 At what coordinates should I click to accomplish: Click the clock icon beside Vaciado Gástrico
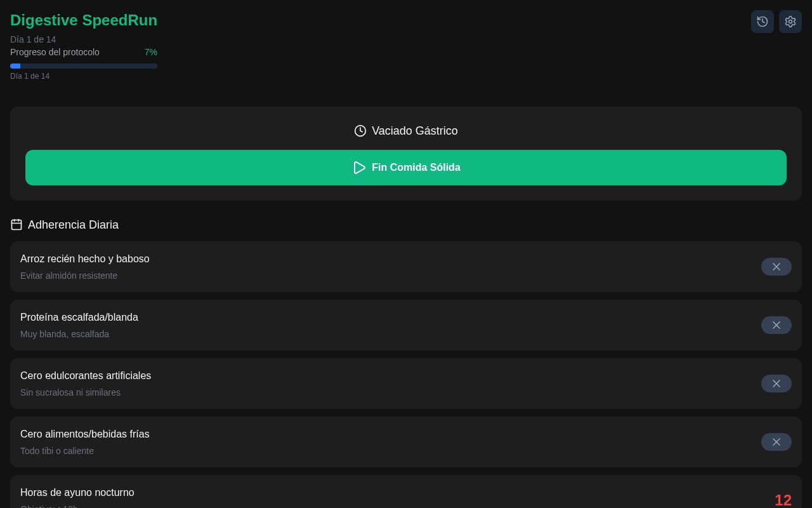point(360,131)
